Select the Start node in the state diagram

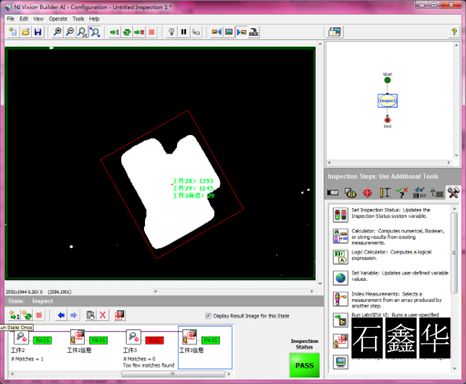(x=387, y=80)
